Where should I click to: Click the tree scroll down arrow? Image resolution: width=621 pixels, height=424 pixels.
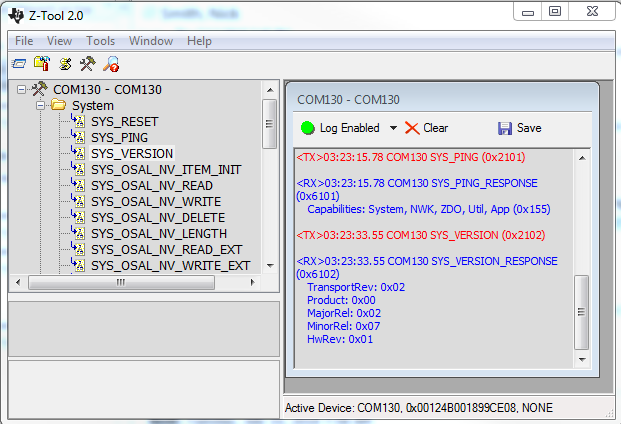pyautogui.click(x=270, y=266)
